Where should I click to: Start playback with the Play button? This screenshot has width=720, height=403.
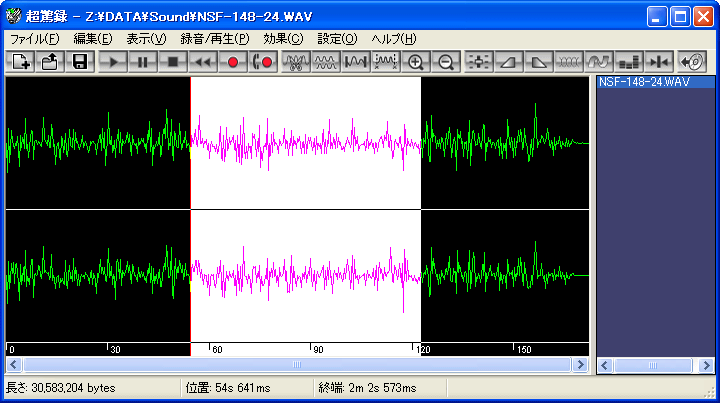click(113, 62)
